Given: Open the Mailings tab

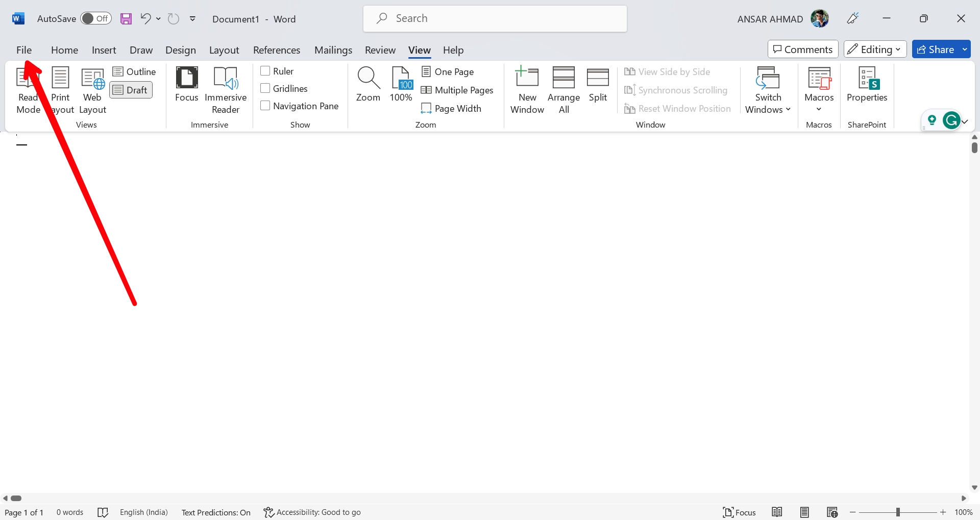Looking at the screenshot, I should (333, 50).
